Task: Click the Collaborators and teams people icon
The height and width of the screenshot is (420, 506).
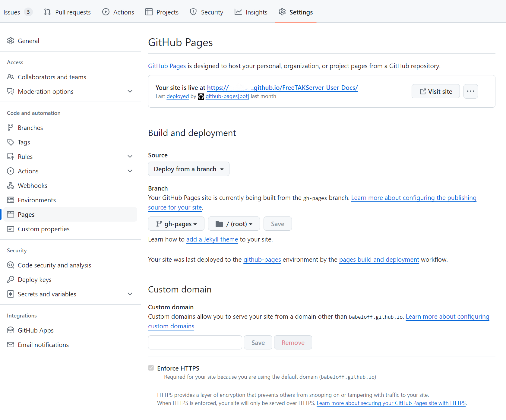Action: [x=11, y=77]
